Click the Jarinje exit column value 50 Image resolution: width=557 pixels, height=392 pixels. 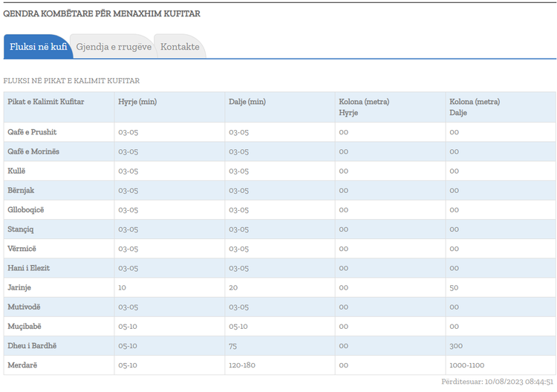pos(454,287)
